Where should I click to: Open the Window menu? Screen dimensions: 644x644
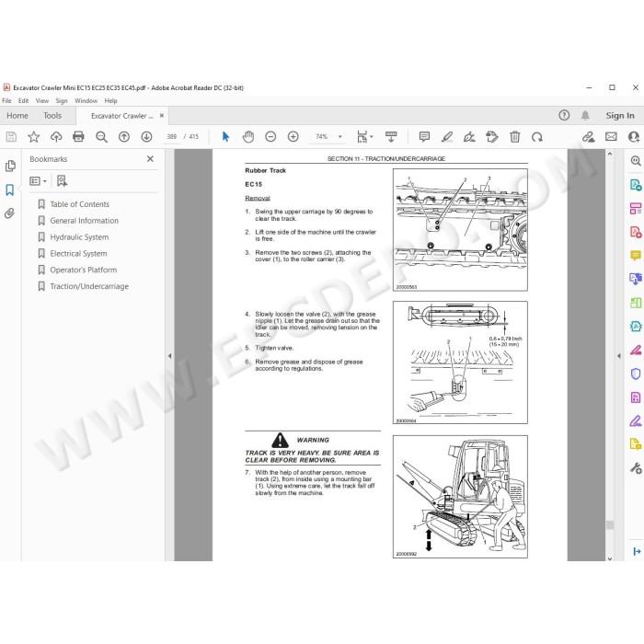(86, 100)
